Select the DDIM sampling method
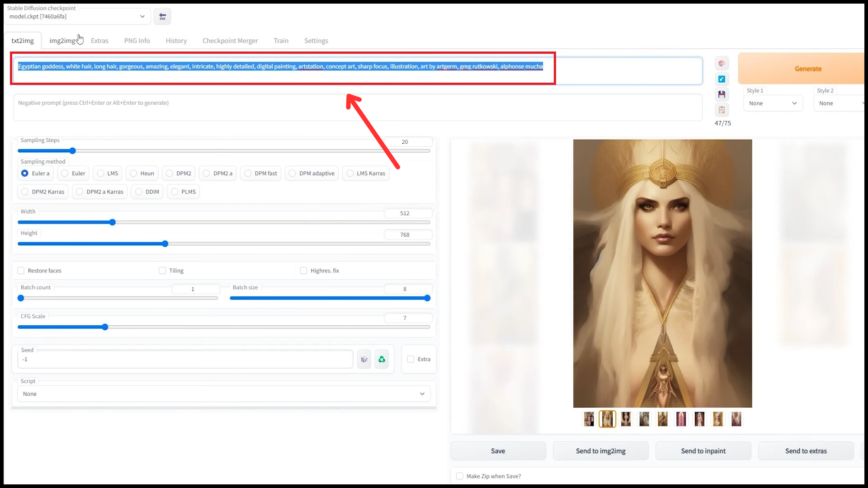The width and height of the screenshot is (868, 488). (139, 192)
